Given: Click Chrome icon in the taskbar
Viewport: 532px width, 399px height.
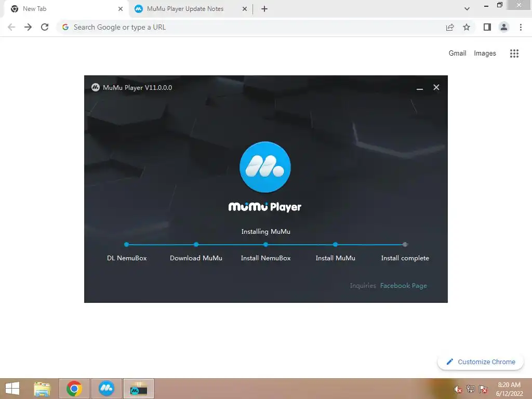Looking at the screenshot, I should (x=74, y=389).
